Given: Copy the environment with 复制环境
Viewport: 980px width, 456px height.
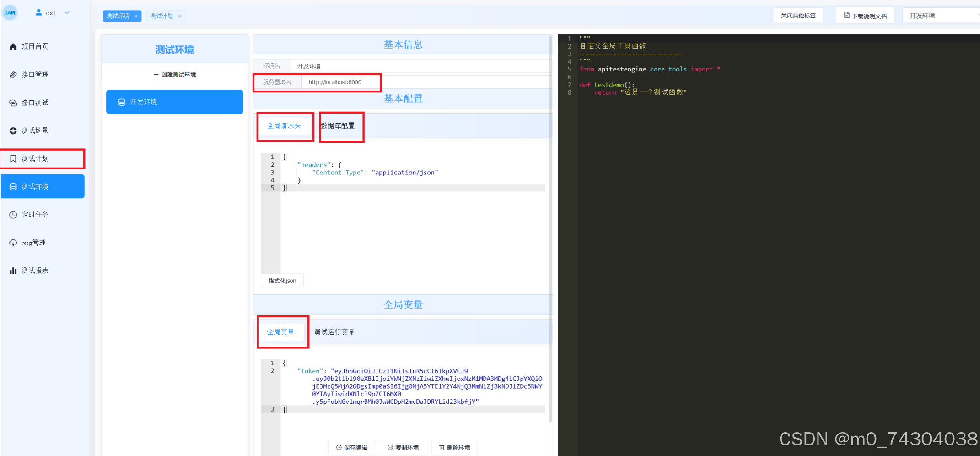Looking at the screenshot, I should pos(403,447).
